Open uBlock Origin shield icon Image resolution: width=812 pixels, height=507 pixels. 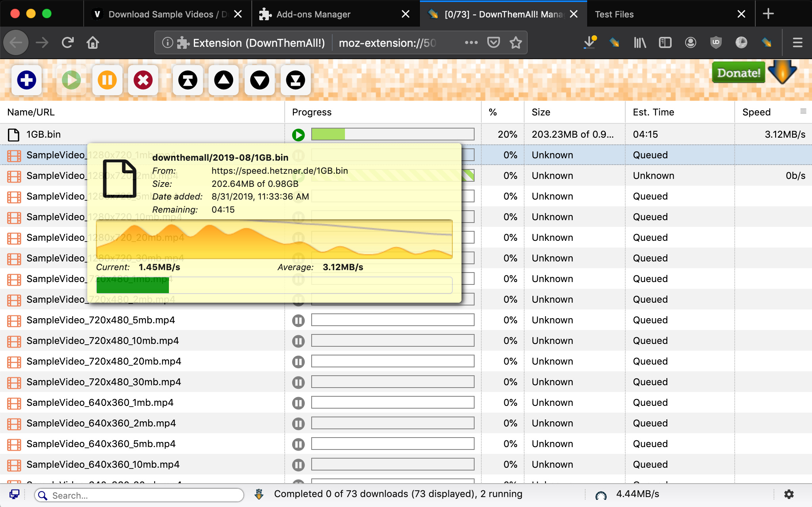(716, 42)
